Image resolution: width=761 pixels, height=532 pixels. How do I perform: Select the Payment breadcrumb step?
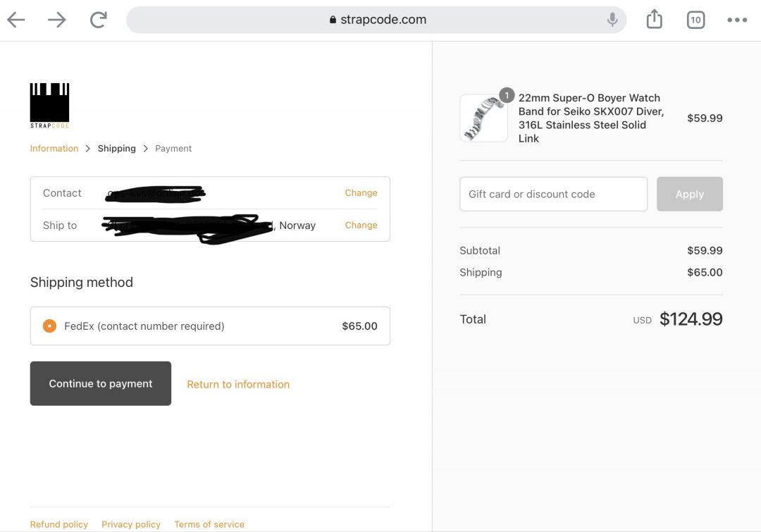(173, 149)
